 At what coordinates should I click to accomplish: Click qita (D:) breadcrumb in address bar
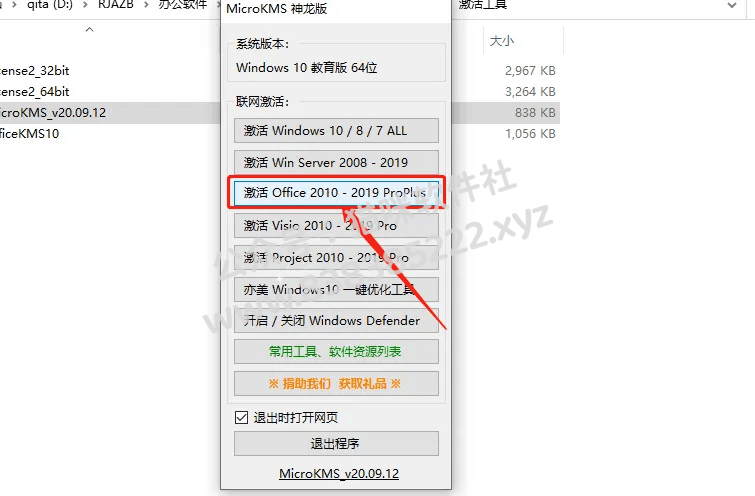click(x=49, y=5)
